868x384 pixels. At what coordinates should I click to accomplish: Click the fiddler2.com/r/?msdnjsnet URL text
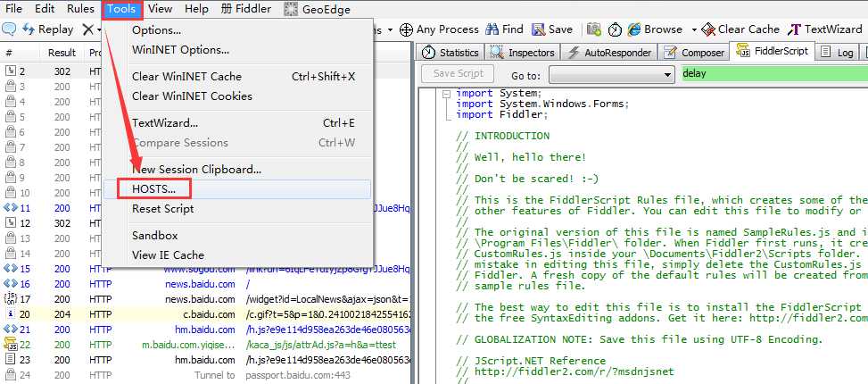tap(574, 371)
